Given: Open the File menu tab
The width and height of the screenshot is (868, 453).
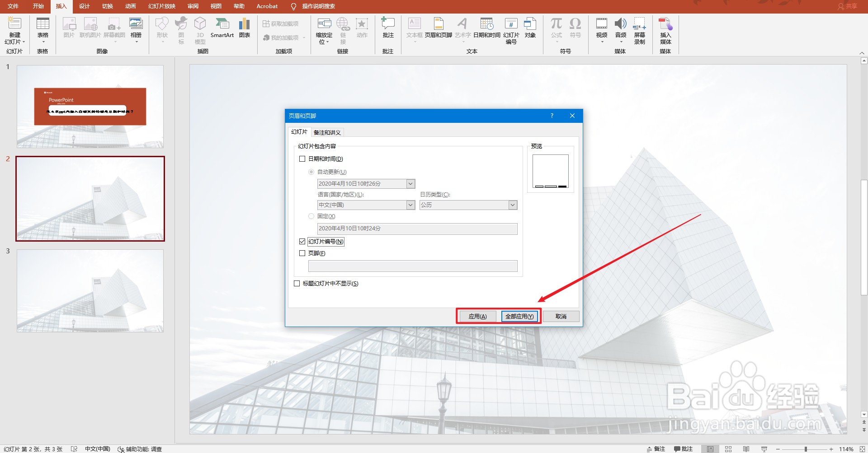Looking at the screenshot, I should [13, 6].
